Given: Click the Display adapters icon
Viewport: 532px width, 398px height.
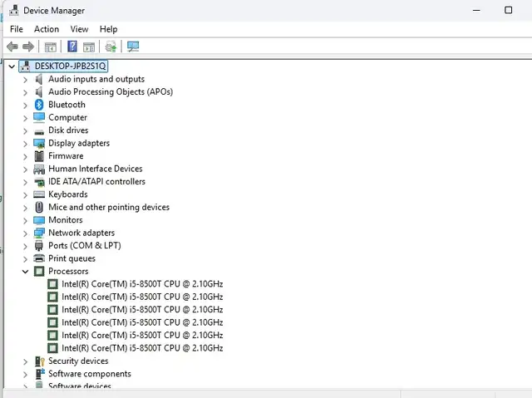Looking at the screenshot, I should point(39,144).
